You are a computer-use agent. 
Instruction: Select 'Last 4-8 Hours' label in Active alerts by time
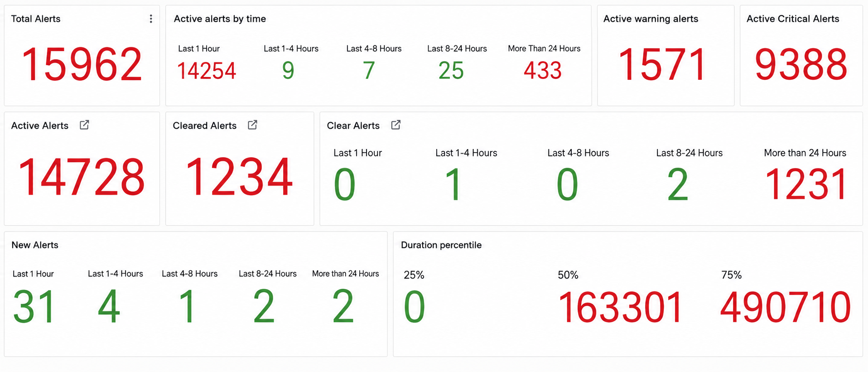click(374, 48)
